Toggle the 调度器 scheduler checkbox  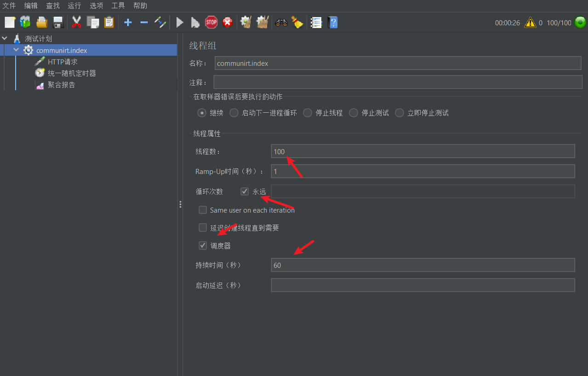pos(203,246)
